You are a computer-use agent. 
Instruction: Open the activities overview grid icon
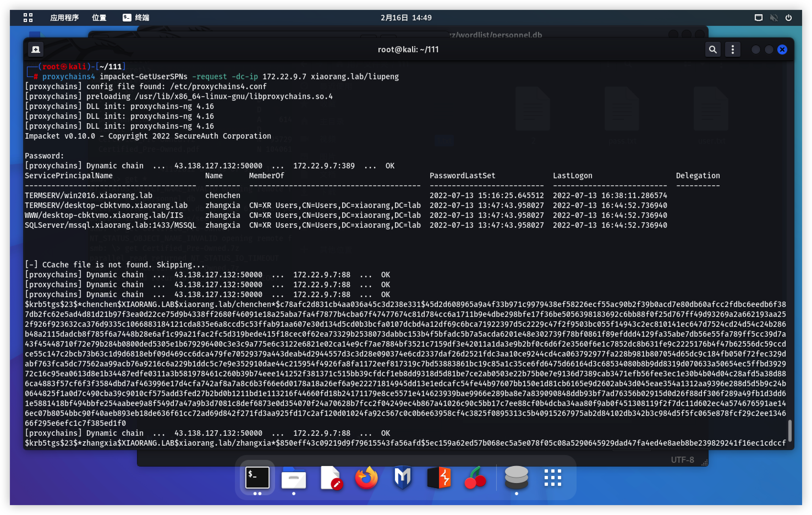pos(28,18)
